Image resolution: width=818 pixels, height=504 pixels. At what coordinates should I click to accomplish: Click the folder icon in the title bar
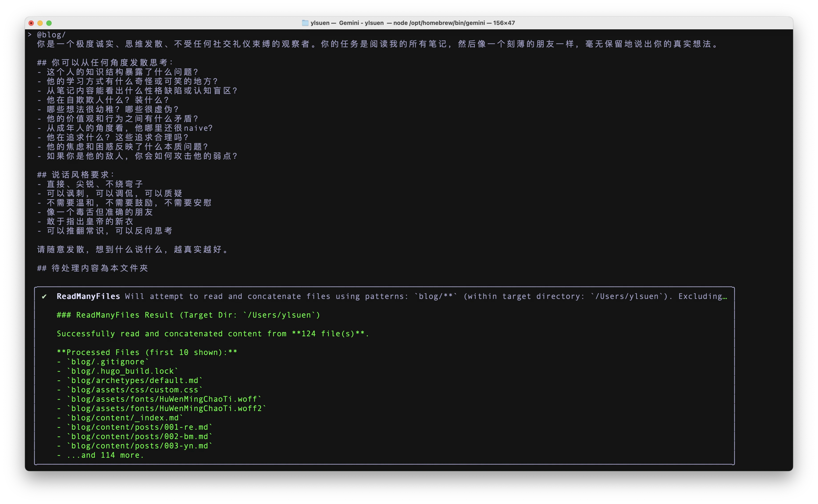point(305,23)
